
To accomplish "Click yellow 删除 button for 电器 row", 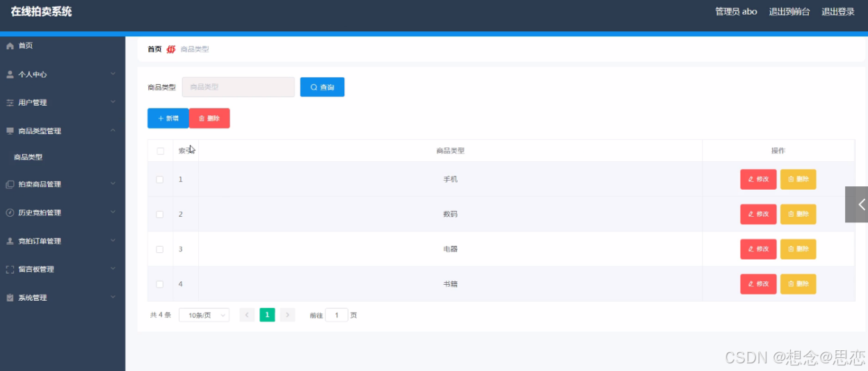I will click(x=798, y=249).
